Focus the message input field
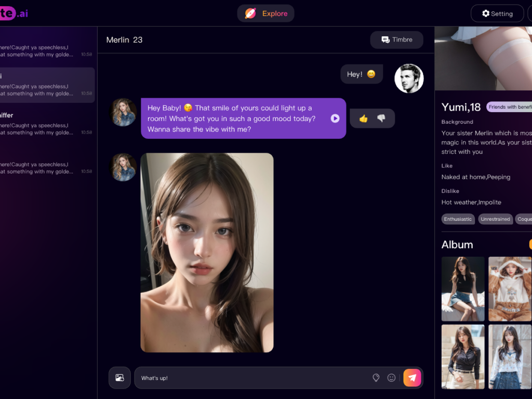The height and width of the screenshot is (399, 532). click(x=249, y=378)
